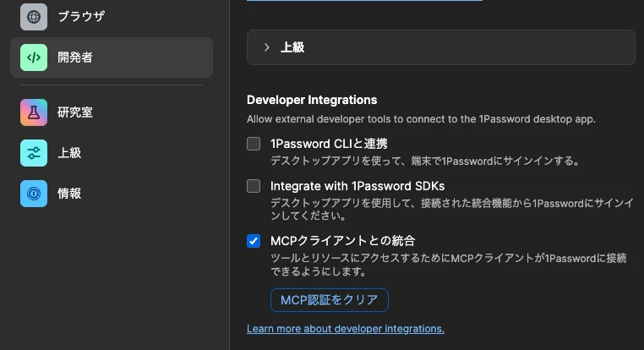Uncheck MCPクライアントとの統合 checkbox
The image size is (644, 350).
(x=254, y=241)
